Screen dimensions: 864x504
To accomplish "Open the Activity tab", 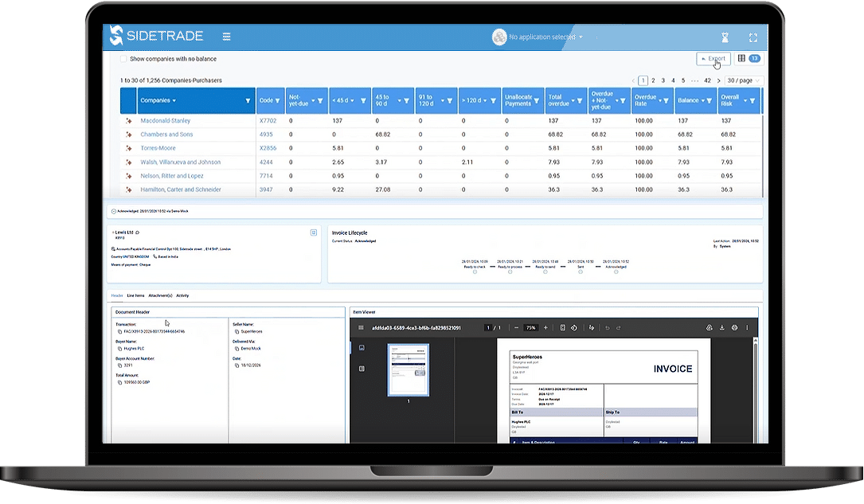I will [x=182, y=295].
